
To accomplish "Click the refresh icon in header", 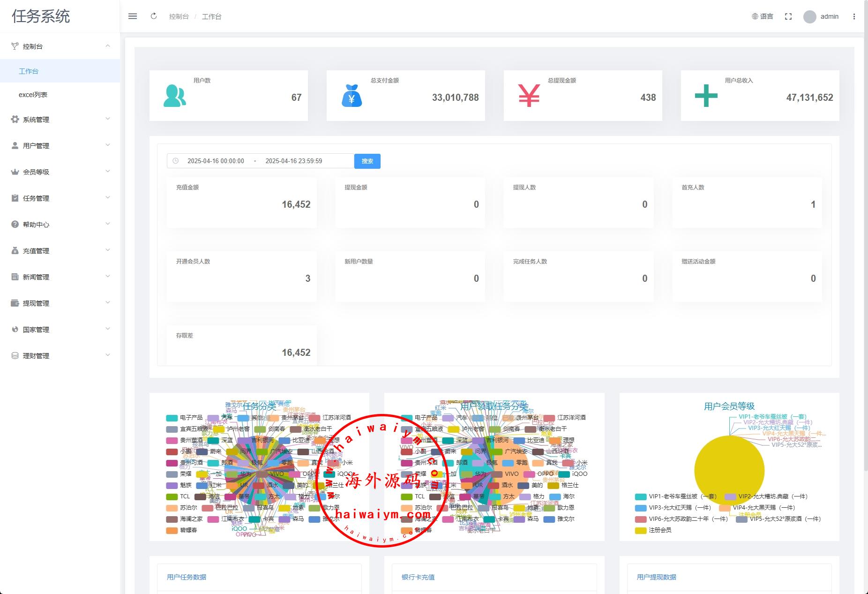I will click(x=154, y=16).
